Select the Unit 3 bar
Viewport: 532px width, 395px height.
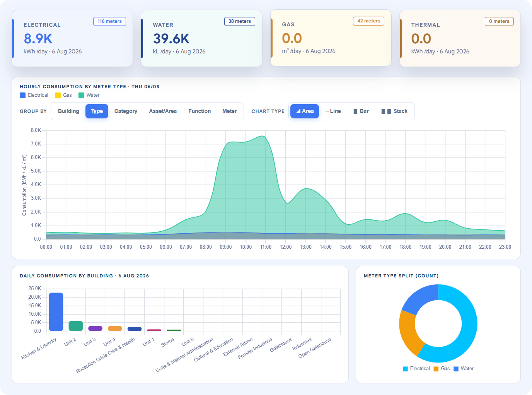pyautogui.click(x=95, y=328)
